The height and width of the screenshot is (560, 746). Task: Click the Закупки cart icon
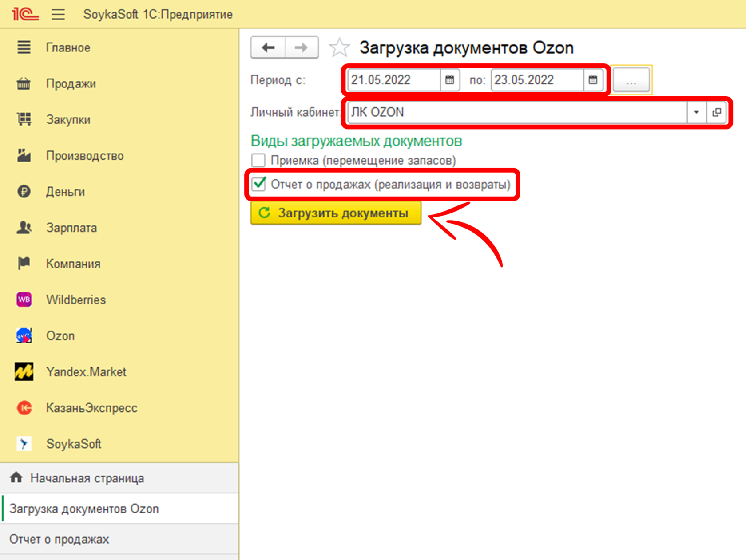(24, 119)
